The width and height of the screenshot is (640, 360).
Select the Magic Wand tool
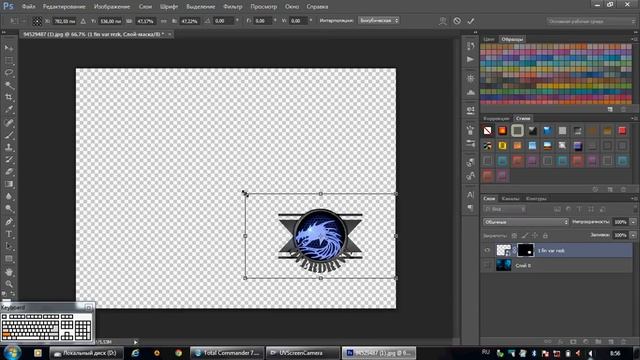pos(9,85)
